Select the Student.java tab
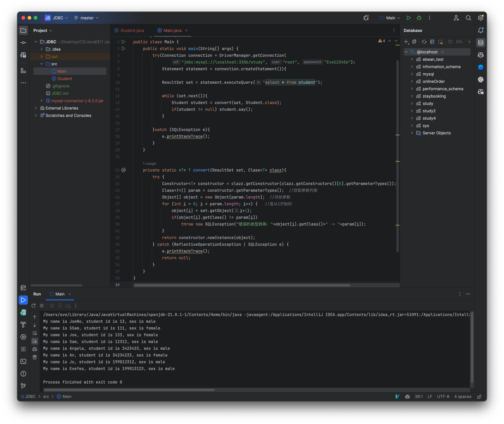 (132, 30)
